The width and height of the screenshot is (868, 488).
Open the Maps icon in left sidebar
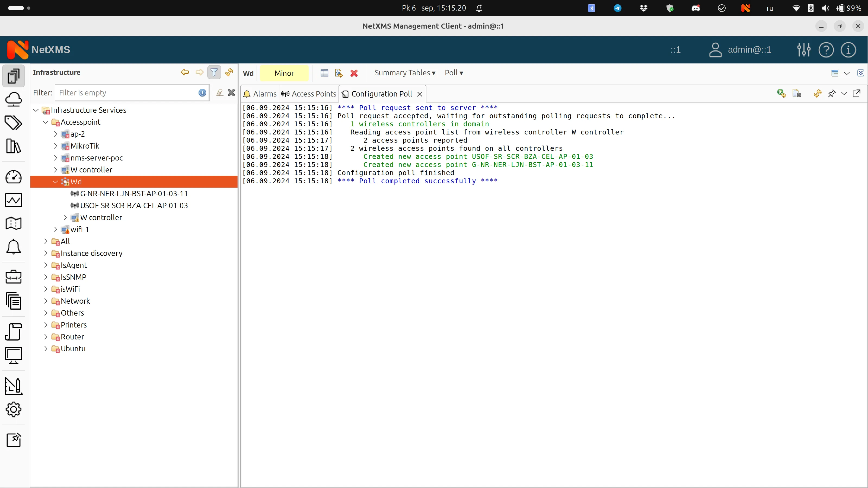14,223
